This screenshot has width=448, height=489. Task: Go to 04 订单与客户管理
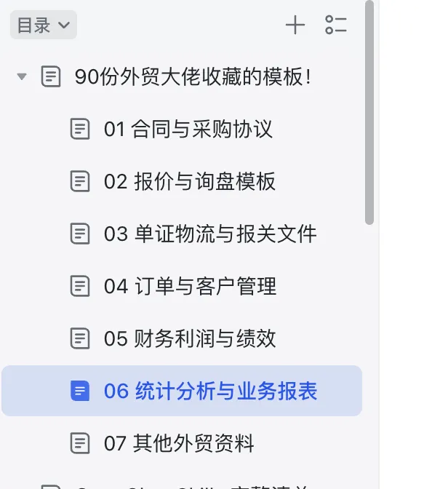(190, 286)
